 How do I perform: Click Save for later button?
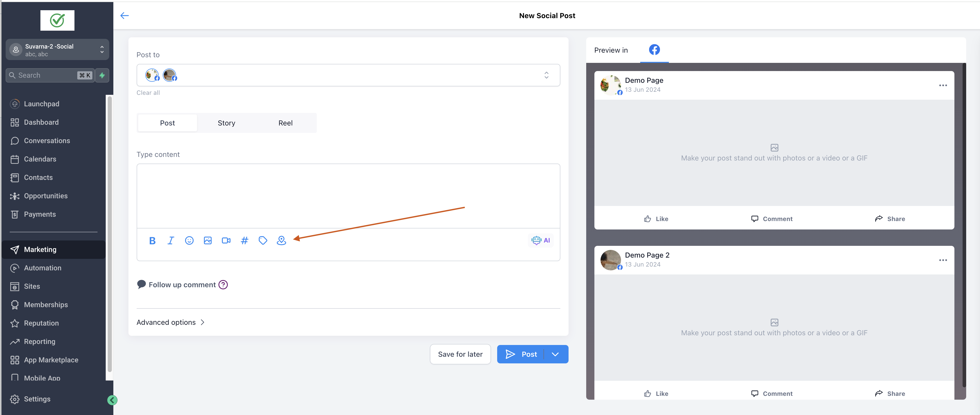[460, 354]
